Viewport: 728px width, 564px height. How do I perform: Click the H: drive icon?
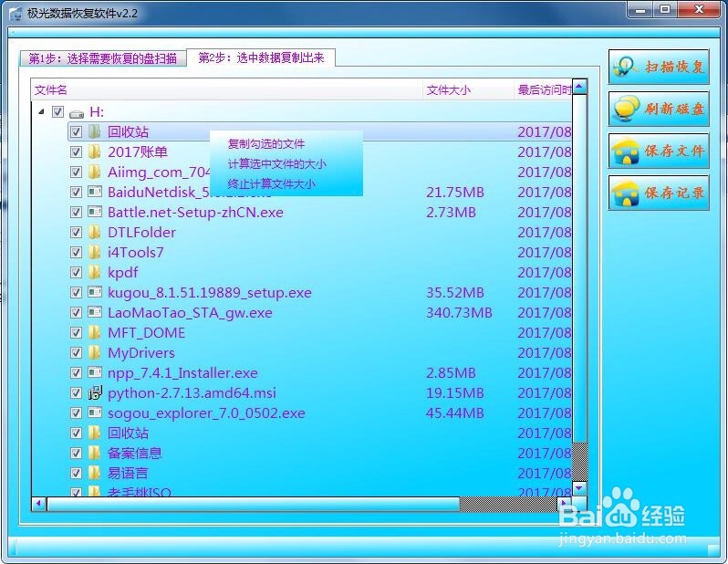pos(77,113)
